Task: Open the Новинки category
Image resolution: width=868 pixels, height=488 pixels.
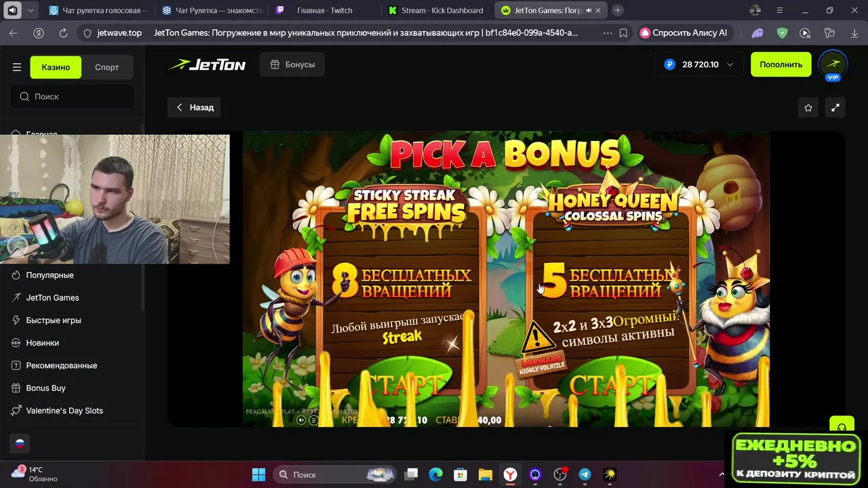Action: [42, 343]
